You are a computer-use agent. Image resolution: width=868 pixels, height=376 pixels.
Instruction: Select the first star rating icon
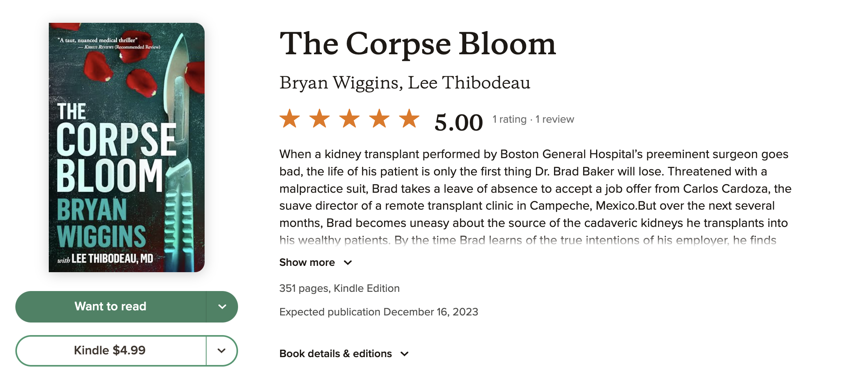[290, 119]
